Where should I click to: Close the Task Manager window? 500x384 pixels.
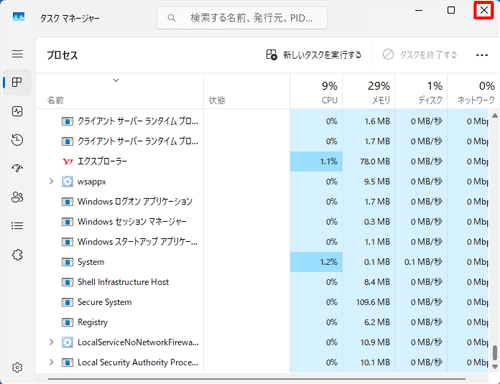click(484, 10)
